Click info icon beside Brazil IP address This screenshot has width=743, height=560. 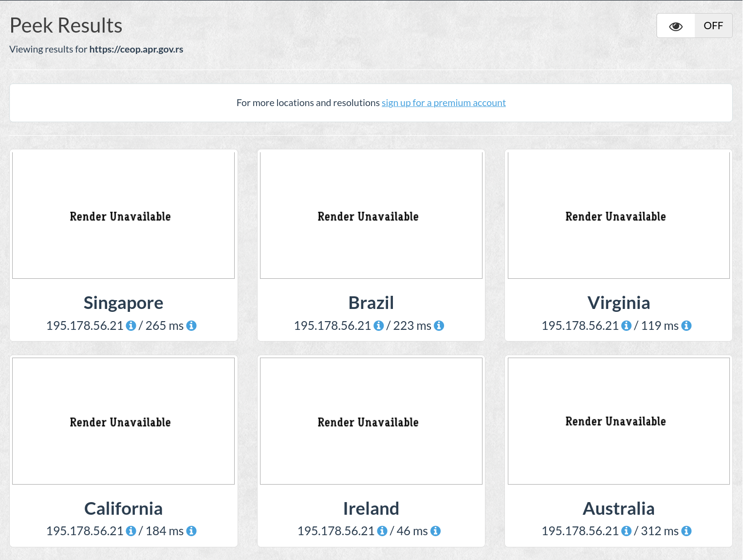pos(379,325)
